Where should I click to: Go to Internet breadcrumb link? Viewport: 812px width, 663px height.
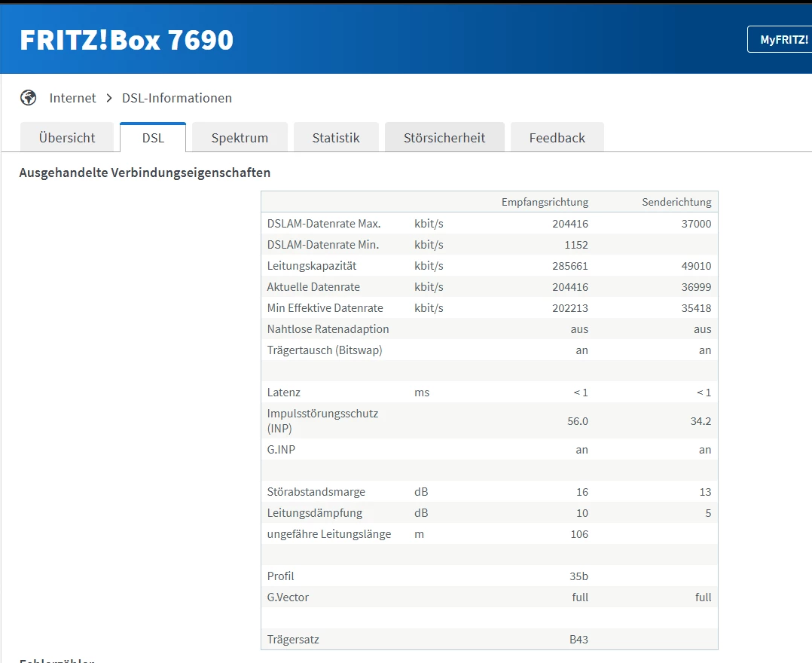point(72,98)
